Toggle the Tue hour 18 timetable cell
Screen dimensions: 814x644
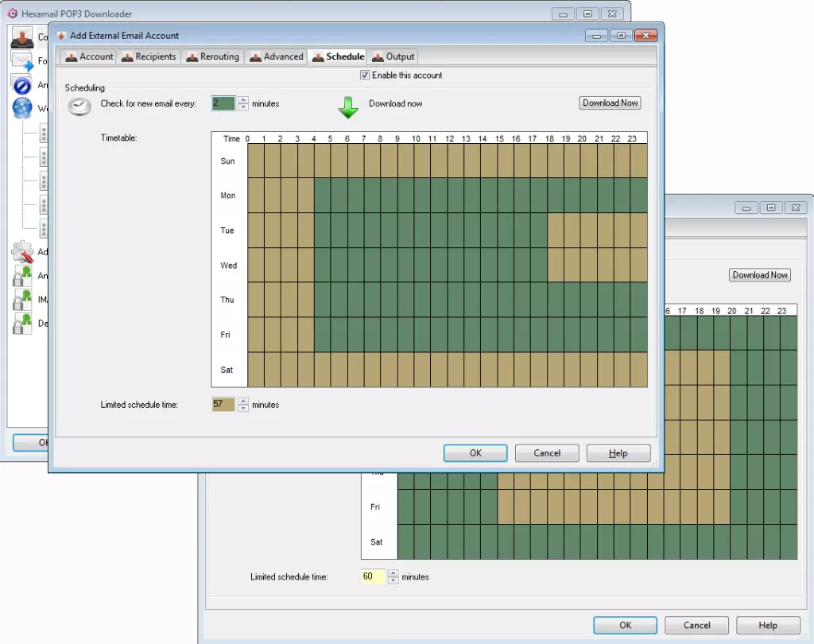[x=556, y=231]
